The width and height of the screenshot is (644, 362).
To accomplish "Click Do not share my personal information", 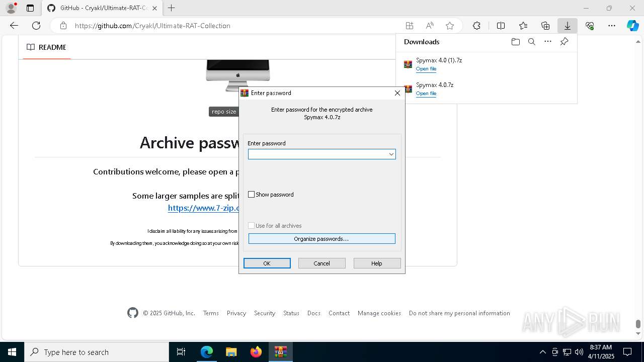I will [459, 313].
